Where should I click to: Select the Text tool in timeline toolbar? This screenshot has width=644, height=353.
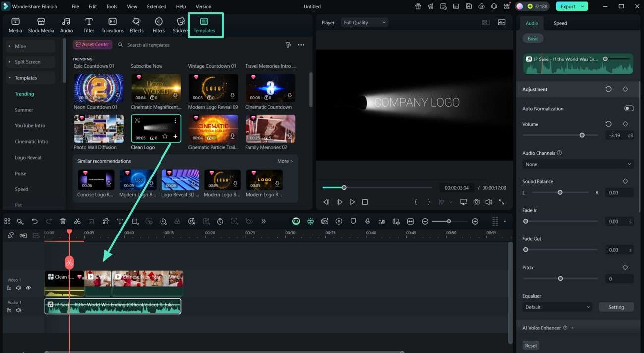coord(120,221)
